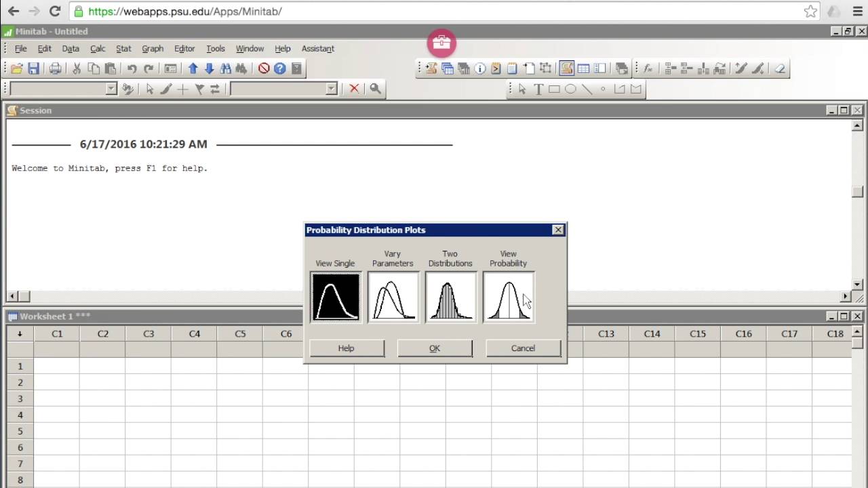Select column header C5 in worksheet
The width and height of the screenshot is (868, 488).
(240, 333)
